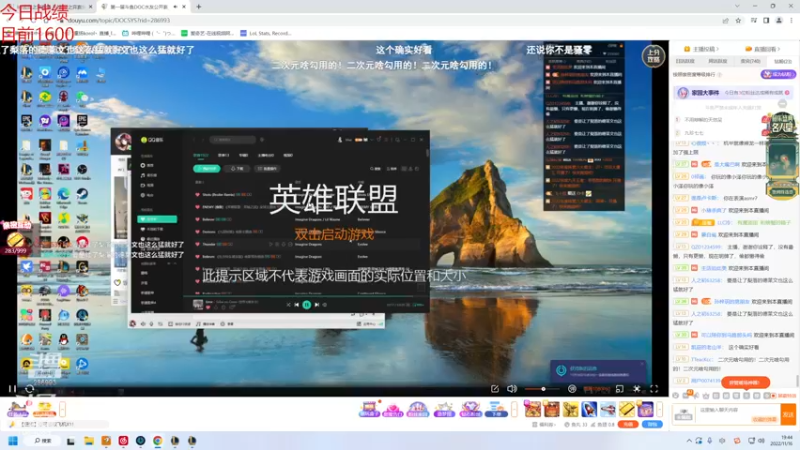Click the chat message input field
This screenshot has width=800, height=450.
pyautogui.click(x=737, y=414)
